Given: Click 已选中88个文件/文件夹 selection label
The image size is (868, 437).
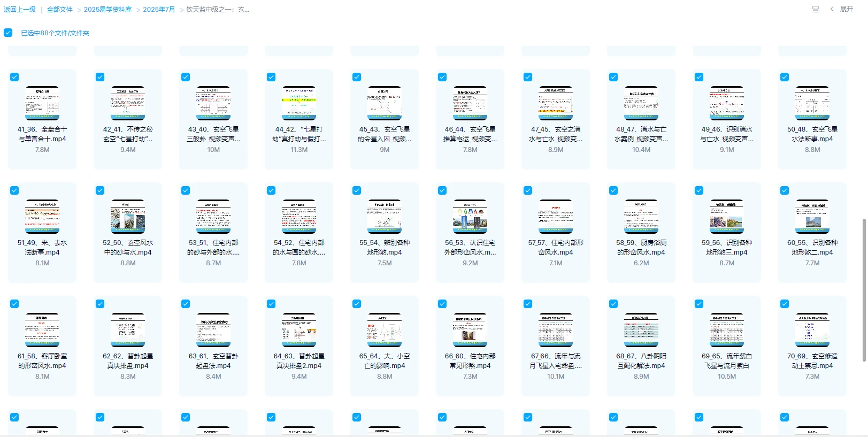Looking at the screenshot, I should (55, 33).
